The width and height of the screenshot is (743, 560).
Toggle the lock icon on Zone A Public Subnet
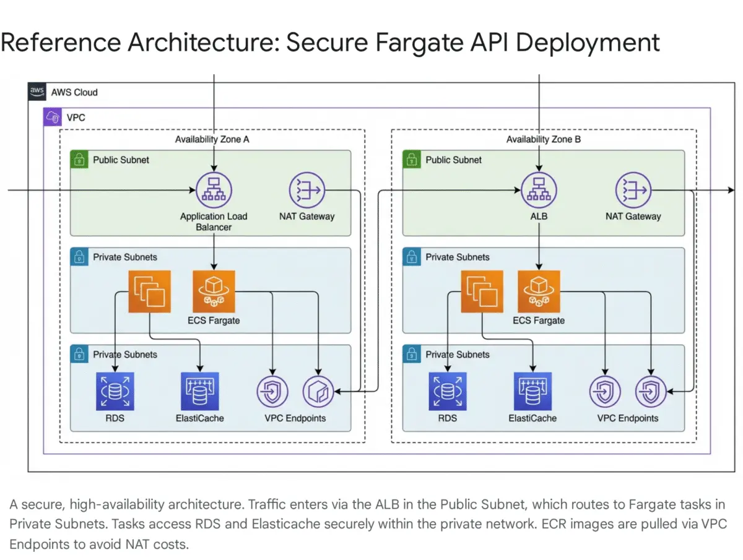click(79, 159)
